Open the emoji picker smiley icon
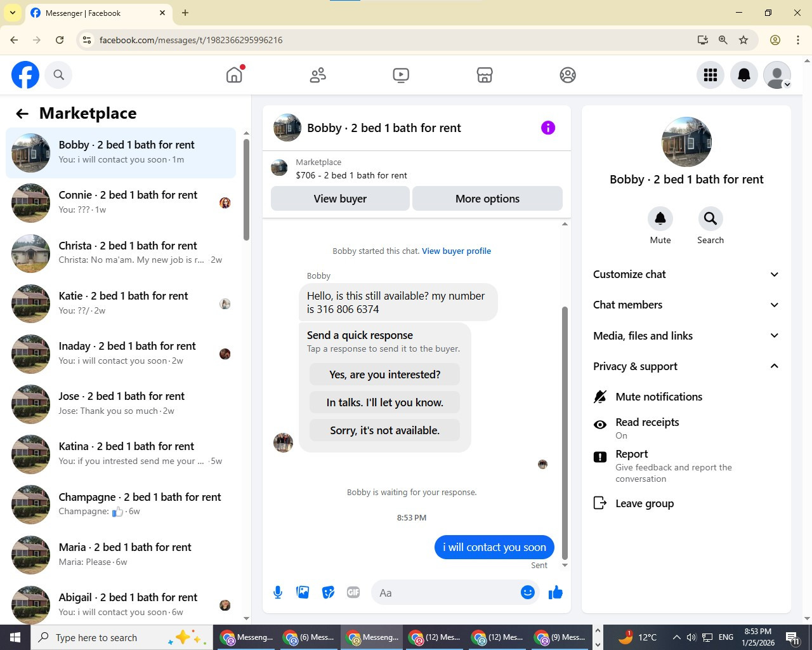 pyautogui.click(x=528, y=592)
